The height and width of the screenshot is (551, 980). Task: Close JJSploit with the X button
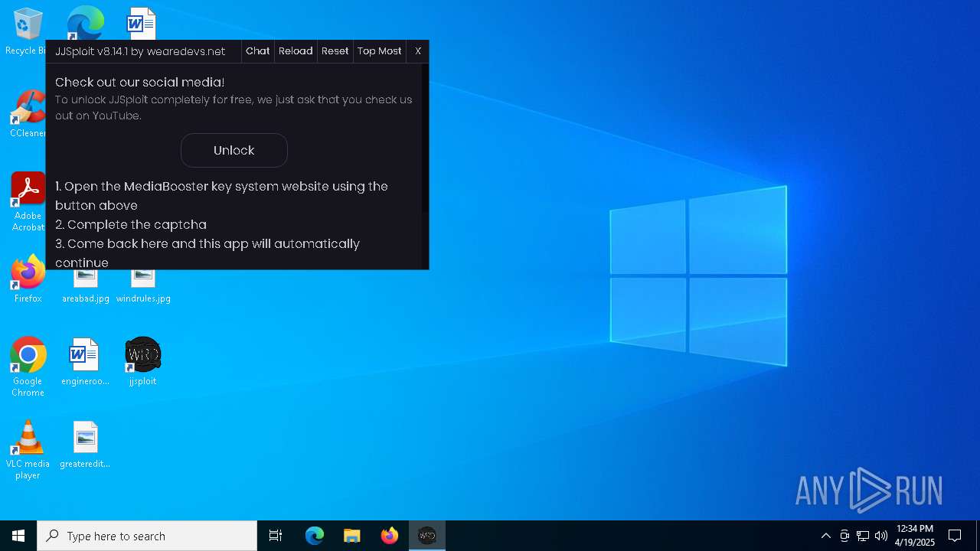(x=418, y=51)
